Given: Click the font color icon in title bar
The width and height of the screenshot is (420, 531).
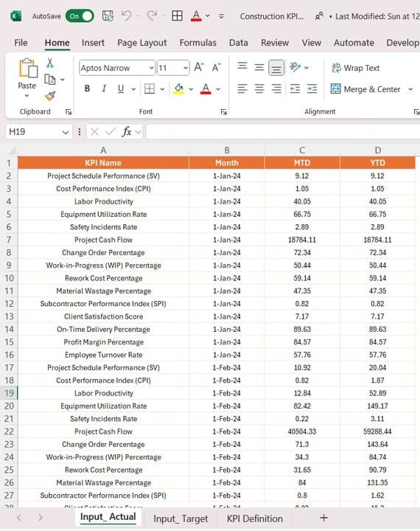Looking at the screenshot, I should point(196,15).
